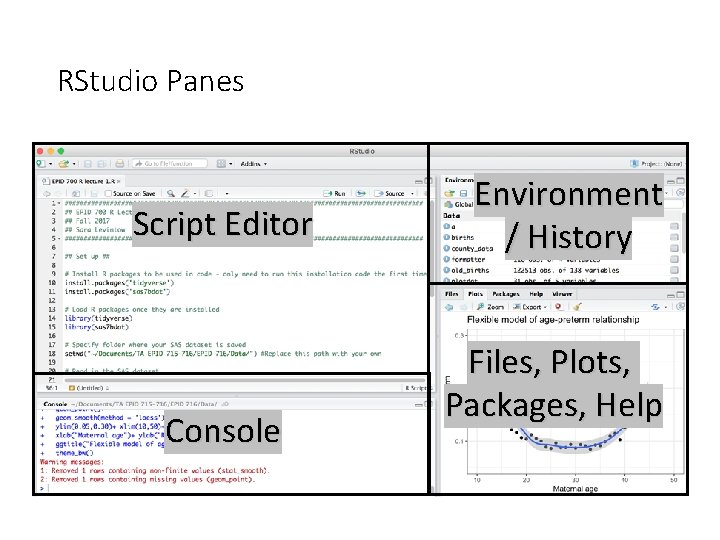Click the Show in new window icon

point(76,194)
